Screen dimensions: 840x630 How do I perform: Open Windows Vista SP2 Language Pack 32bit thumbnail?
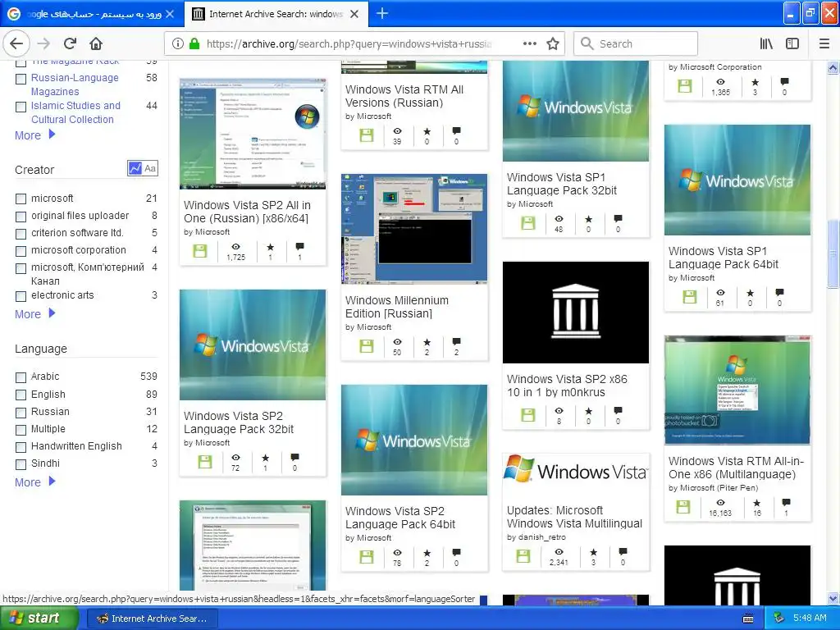253,345
